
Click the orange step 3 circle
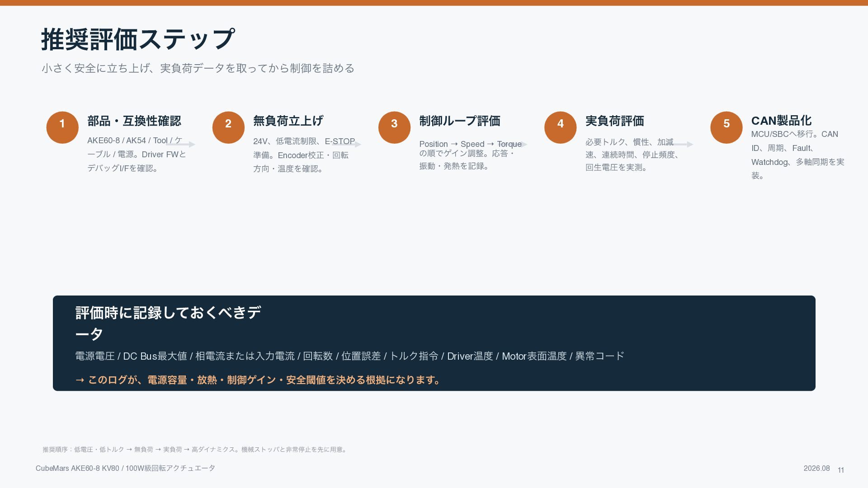(x=394, y=127)
